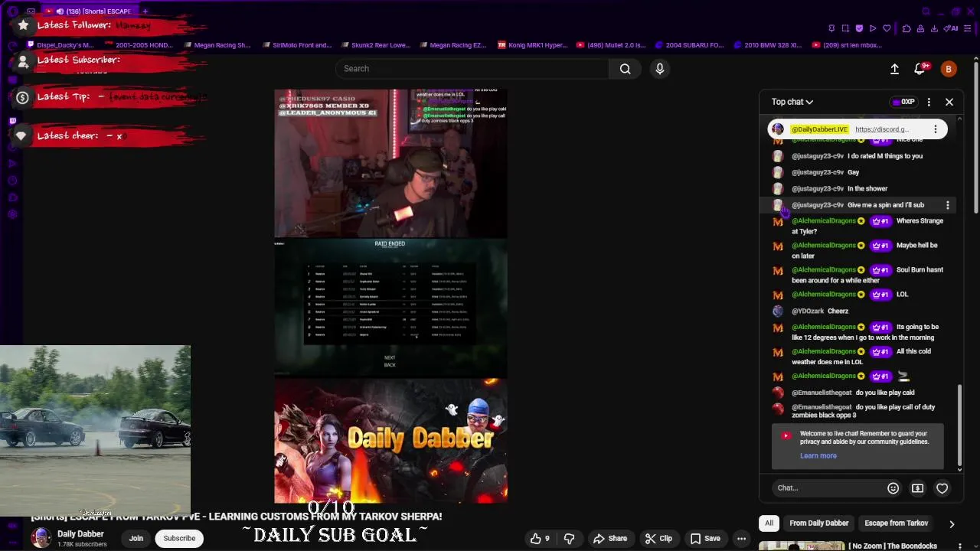Click @YDOzark username in chat
Viewport: 980px width, 551px height.
pos(808,311)
